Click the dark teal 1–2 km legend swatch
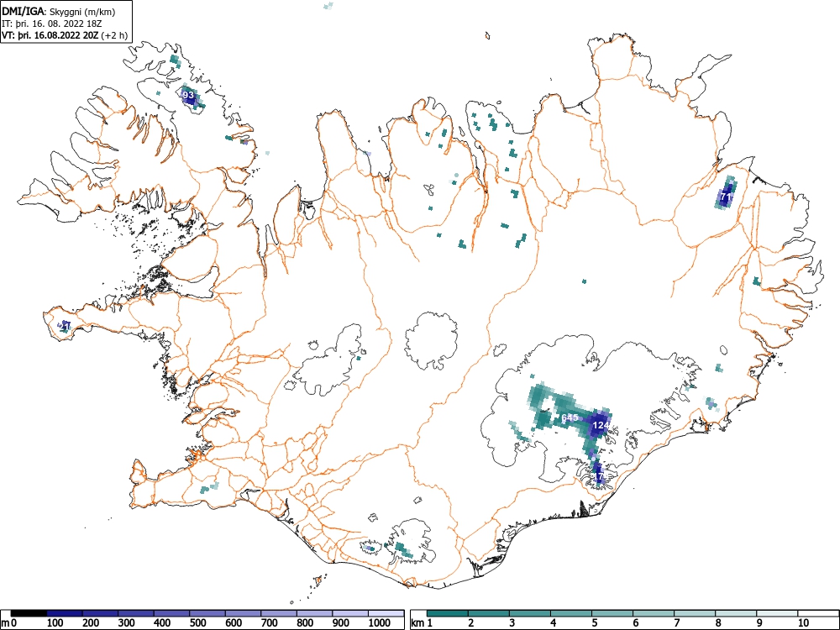Image resolution: width=840 pixels, height=630 pixels. tap(448, 613)
